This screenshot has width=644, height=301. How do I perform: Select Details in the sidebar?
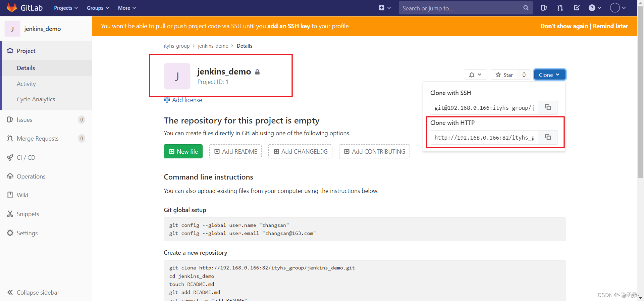(x=47, y=68)
